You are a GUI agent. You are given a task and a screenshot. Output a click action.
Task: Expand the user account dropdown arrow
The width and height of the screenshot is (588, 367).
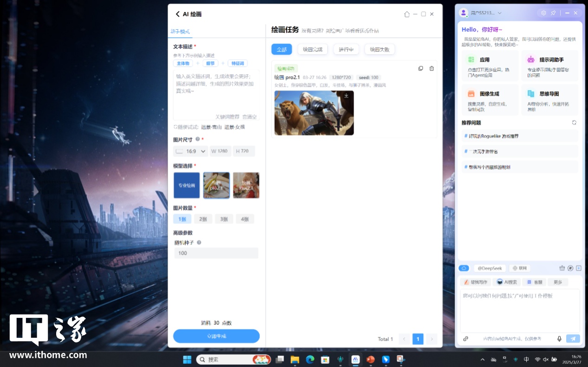click(500, 13)
